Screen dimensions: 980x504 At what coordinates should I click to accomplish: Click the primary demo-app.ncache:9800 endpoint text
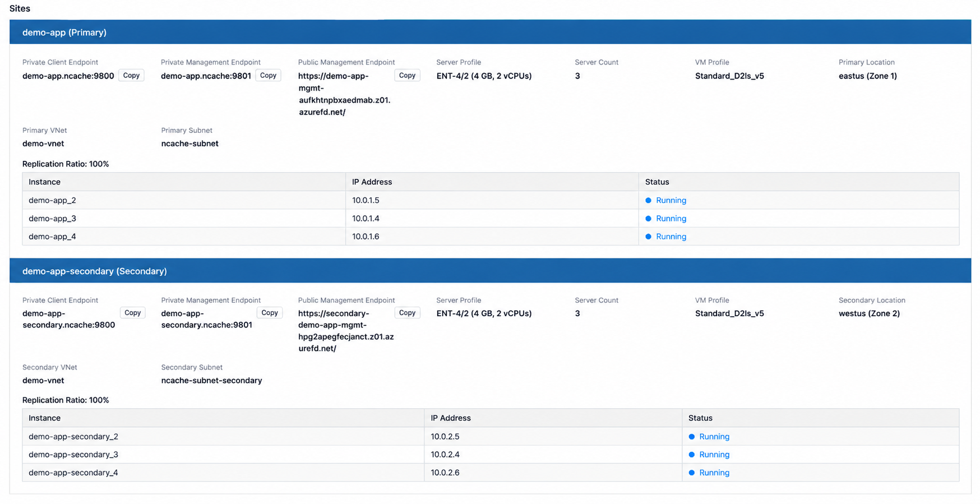[68, 76]
